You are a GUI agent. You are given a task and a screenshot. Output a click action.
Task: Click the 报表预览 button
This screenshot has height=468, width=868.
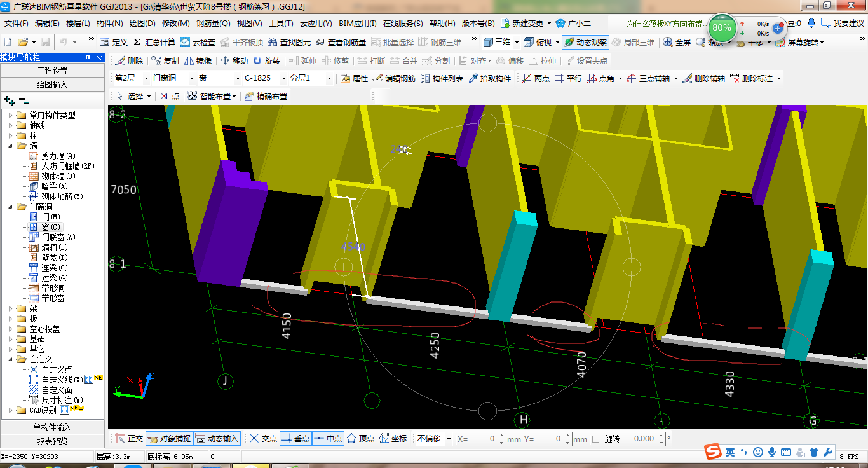click(x=52, y=441)
